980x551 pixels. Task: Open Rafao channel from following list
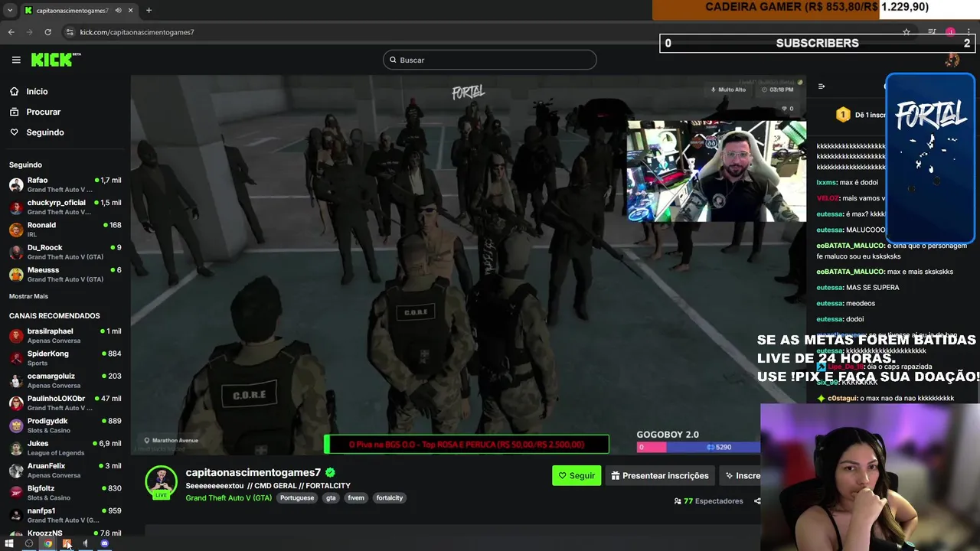pos(65,184)
